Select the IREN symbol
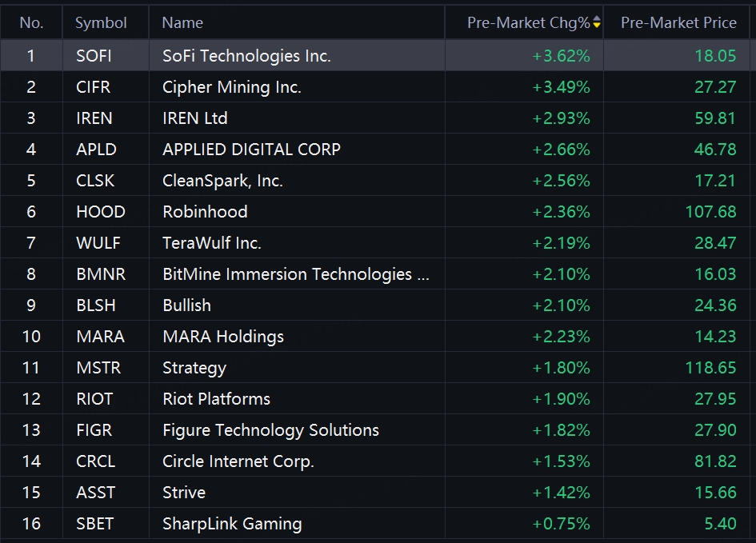The width and height of the screenshot is (756, 543). pos(94,118)
